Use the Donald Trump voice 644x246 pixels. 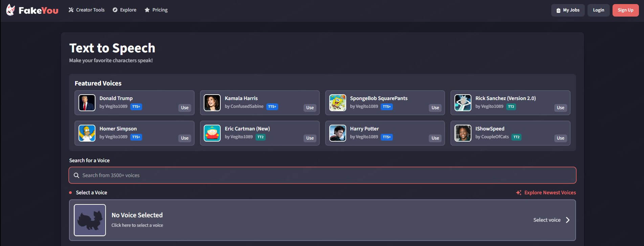point(185,108)
